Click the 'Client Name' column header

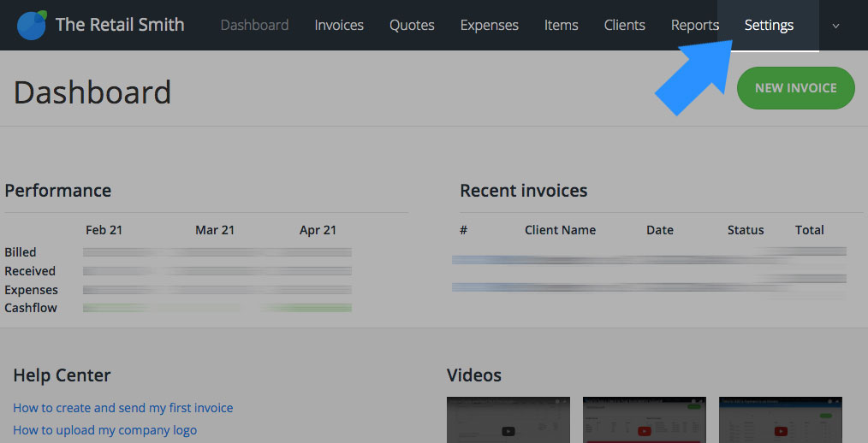click(560, 230)
